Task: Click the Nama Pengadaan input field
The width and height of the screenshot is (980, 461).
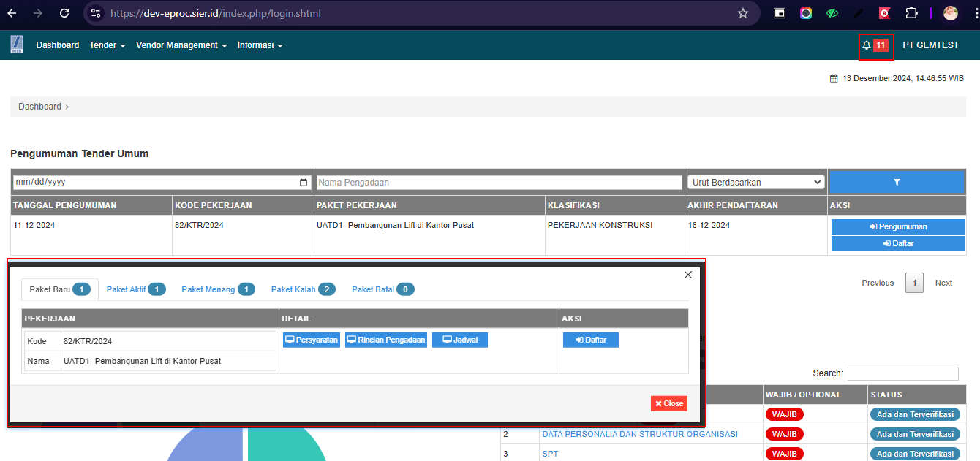Action: [x=499, y=183]
